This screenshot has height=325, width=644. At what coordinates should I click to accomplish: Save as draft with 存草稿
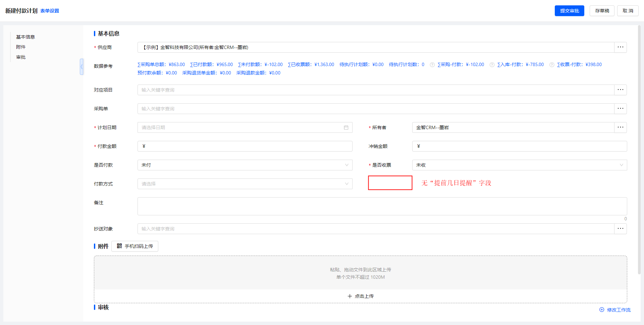[602, 11]
